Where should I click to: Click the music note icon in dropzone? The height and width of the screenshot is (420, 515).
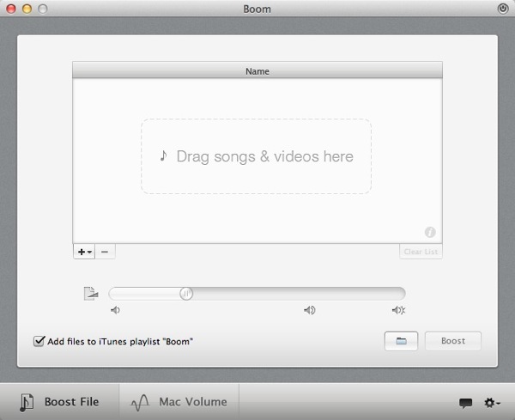click(x=163, y=155)
